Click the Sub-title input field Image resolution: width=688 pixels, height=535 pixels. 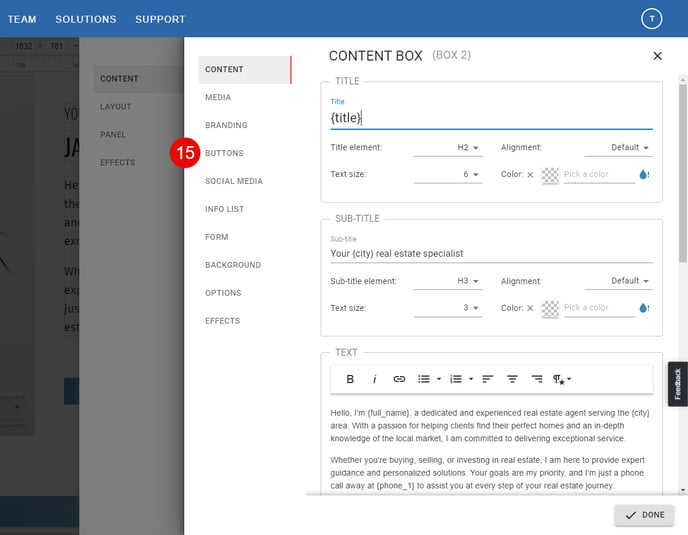[491, 254]
